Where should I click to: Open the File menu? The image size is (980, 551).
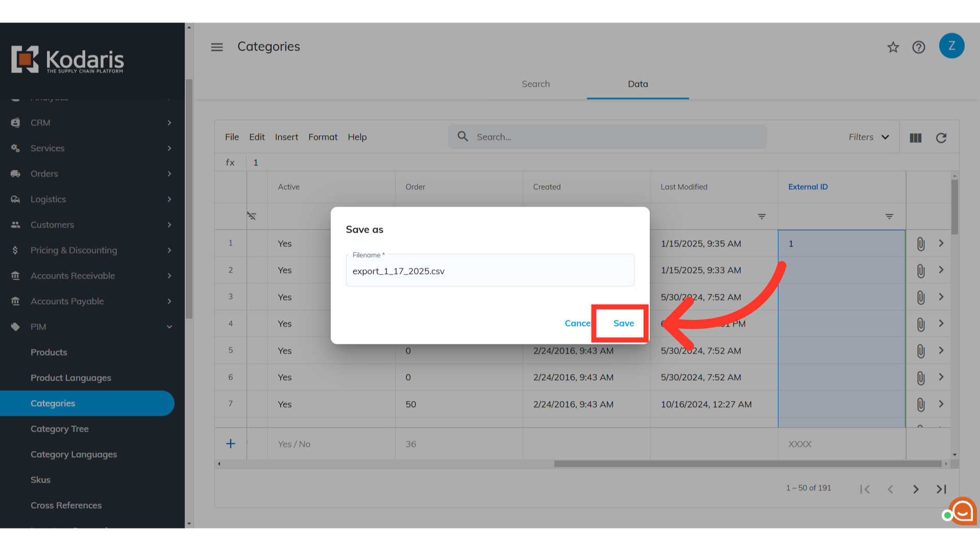pos(232,137)
